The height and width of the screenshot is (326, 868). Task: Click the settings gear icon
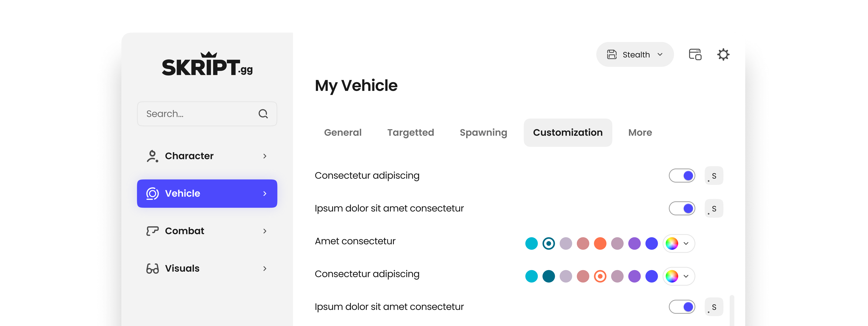click(x=723, y=54)
